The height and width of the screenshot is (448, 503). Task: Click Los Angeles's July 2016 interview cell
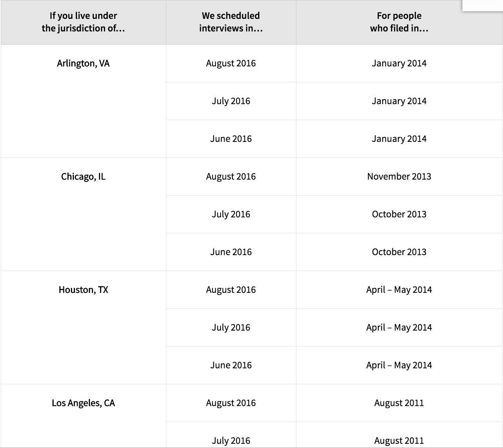pyautogui.click(x=231, y=440)
